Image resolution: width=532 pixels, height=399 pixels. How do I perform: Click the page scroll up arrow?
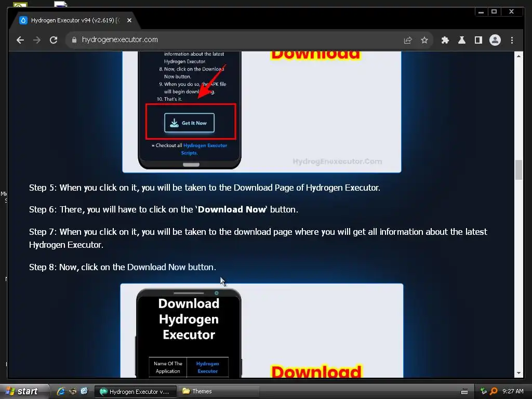(519, 56)
